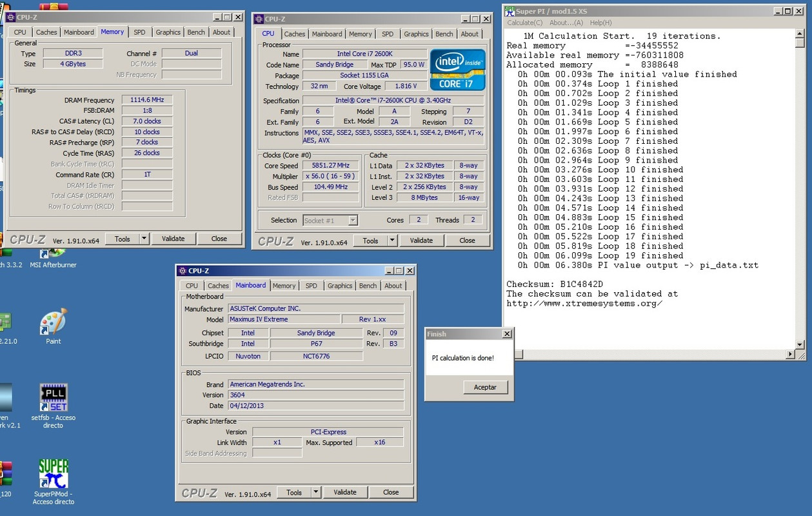Click Close button in Memory window

219,239
